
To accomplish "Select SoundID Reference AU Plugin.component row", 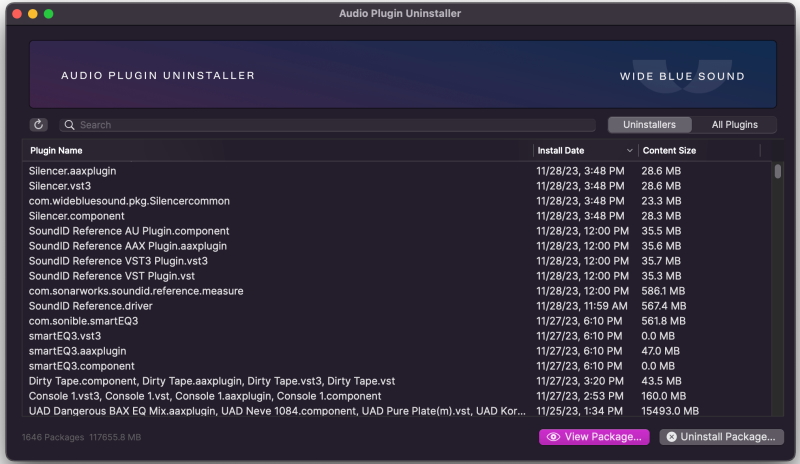I will [397, 231].
